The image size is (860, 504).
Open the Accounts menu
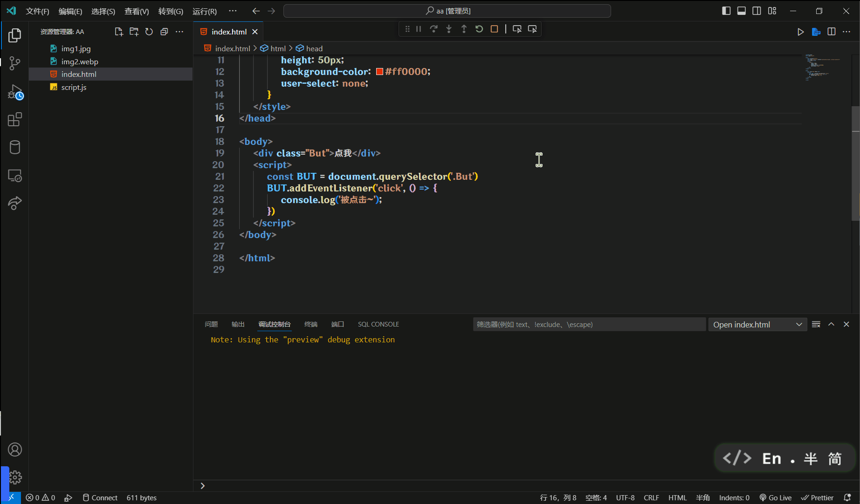point(15,450)
